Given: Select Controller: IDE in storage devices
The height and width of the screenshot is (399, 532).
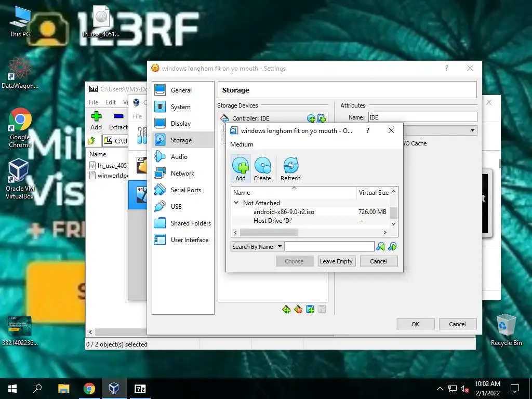Looking at the screenshot, I should pos(251,118).
